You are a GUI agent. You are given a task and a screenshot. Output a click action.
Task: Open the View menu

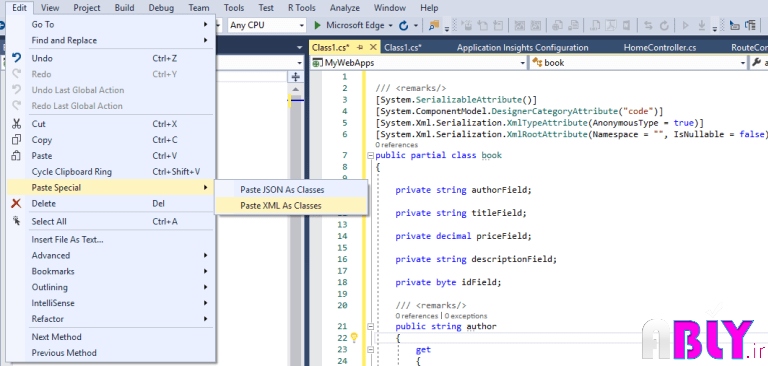50,8
